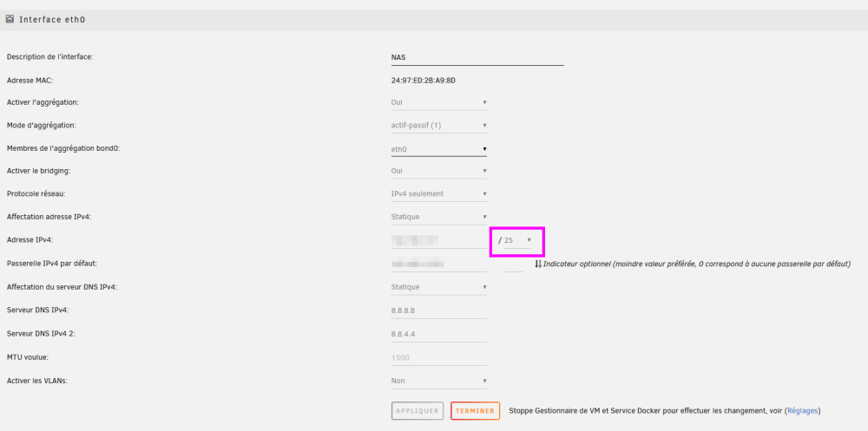The height and width of the screenshot is (431, 868).
Task: Open the Activer l'aggrégation dropdown
Action: pyautogui.click(x=439, y=102)
